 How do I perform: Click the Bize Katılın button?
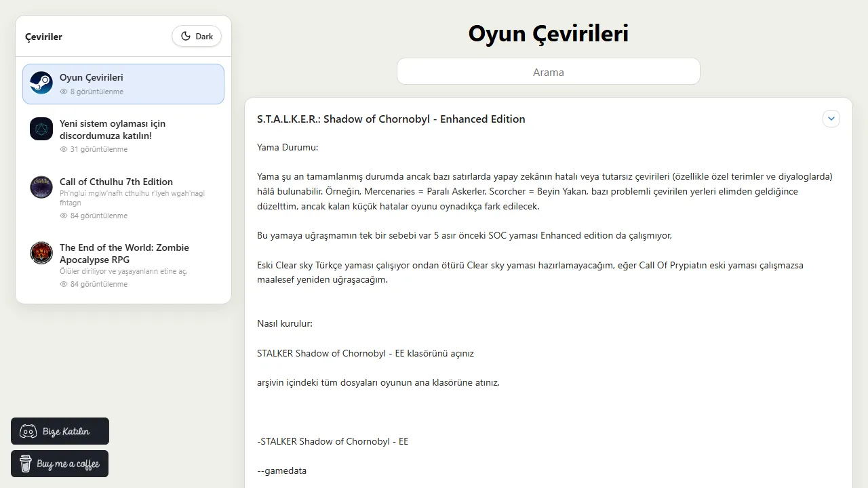[60, 431]
